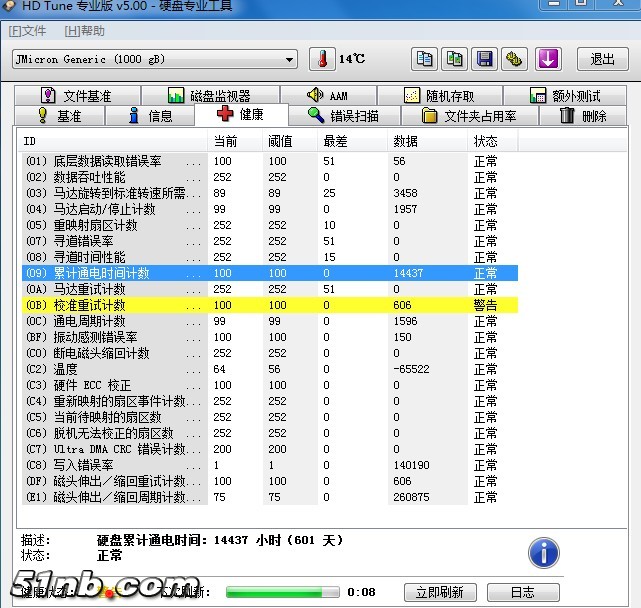The height and width of the screenshot is (608, 641).
Task: Click data value 140190
Action: pos(411,465)
